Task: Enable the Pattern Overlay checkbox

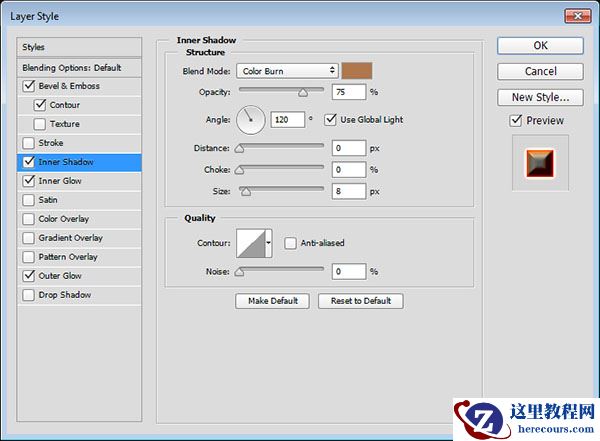Action: (x=29, y=257)
